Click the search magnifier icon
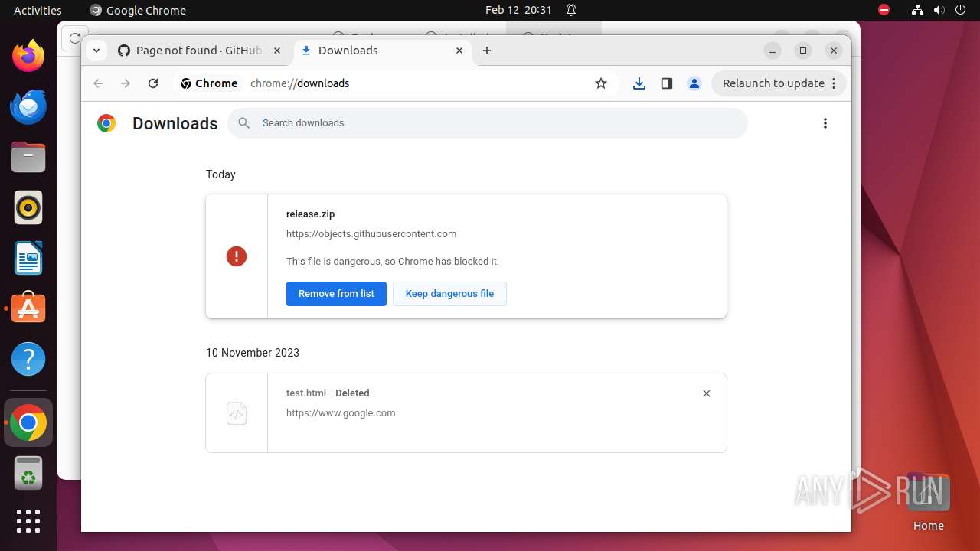The height and width of the screenshot is (551, 980). pyautogui.click(x=243, y=123)
